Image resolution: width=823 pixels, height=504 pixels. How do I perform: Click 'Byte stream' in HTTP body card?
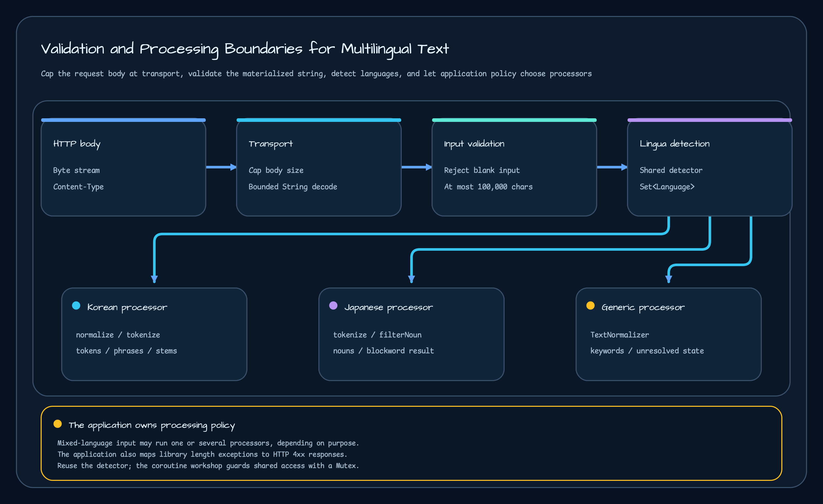click(x=76, y=170)
